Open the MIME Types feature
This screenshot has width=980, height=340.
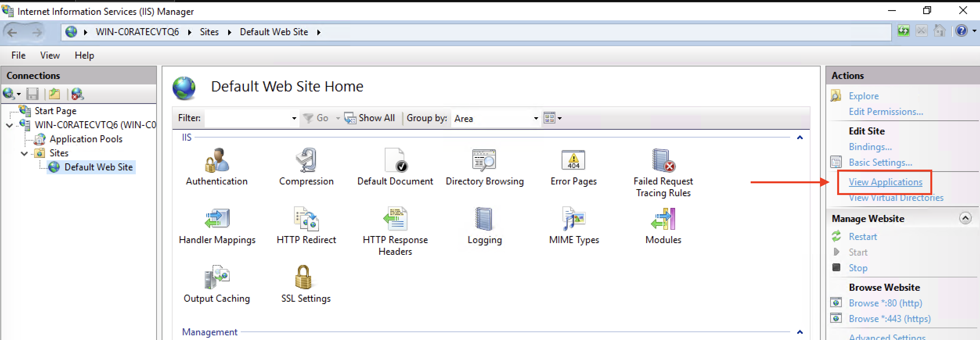point(574,226)
